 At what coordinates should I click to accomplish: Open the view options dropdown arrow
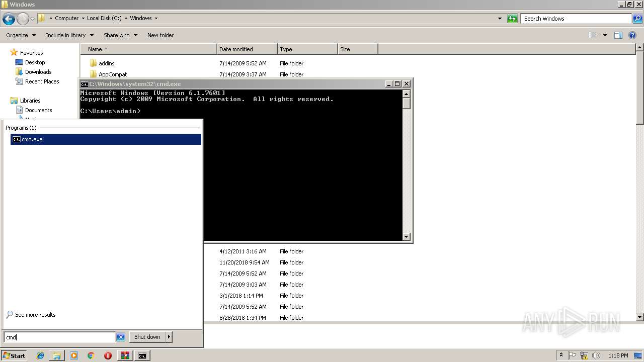click(605, 35)
